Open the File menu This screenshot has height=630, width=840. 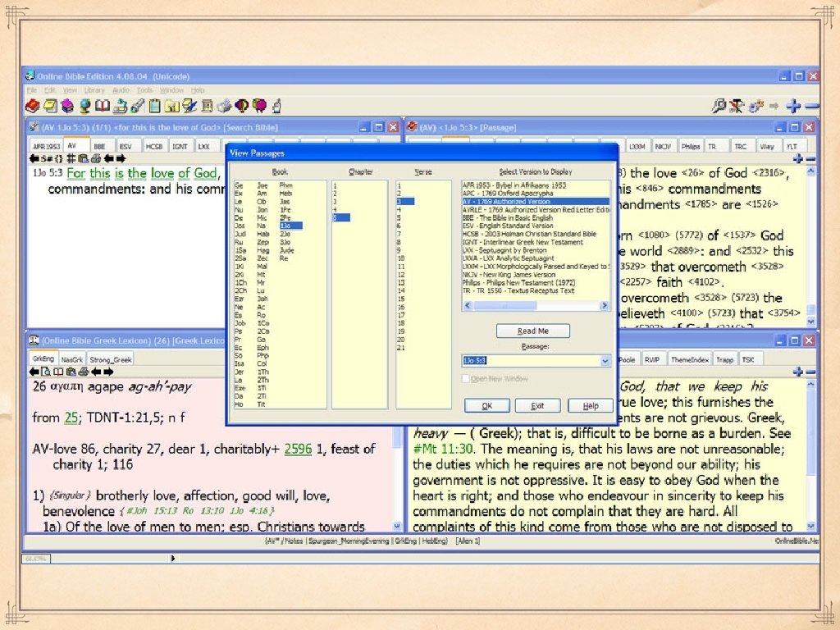pos(32,90)
